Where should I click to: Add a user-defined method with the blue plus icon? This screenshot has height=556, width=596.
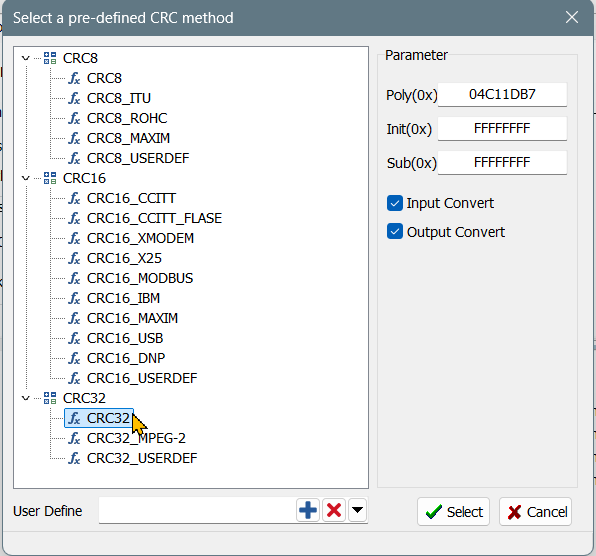point(308,510)
